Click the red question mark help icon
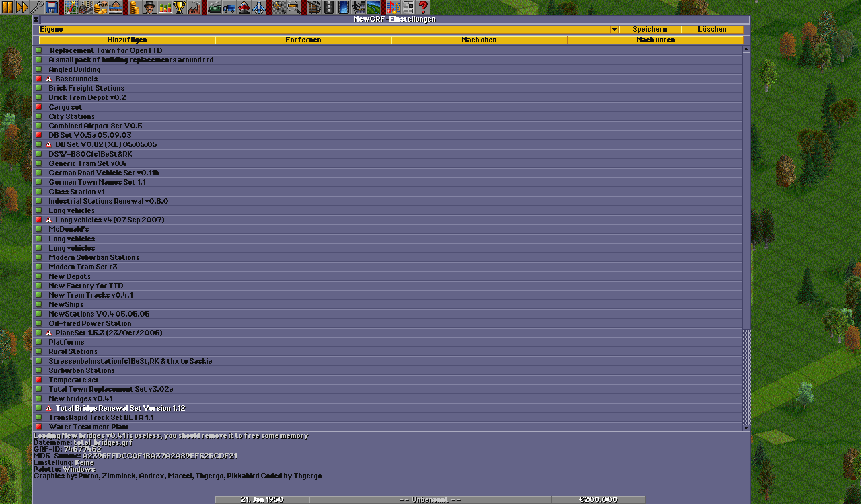 click(x=422, y=7)
